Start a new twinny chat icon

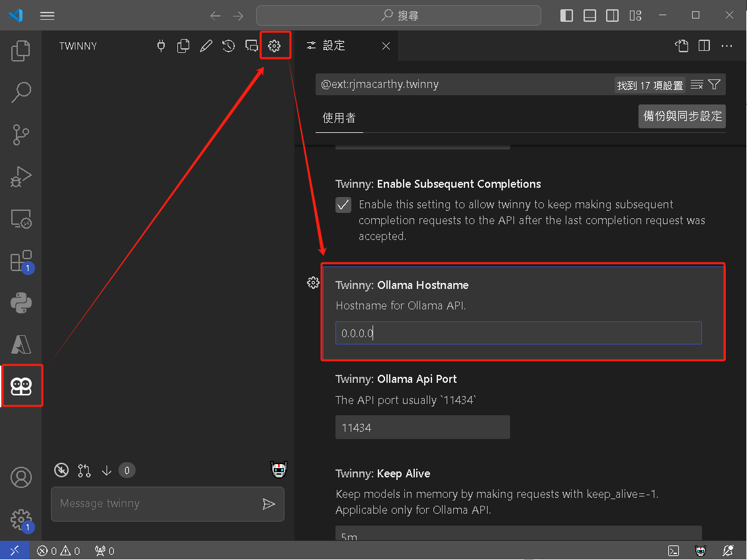click(x=251, y=46)
